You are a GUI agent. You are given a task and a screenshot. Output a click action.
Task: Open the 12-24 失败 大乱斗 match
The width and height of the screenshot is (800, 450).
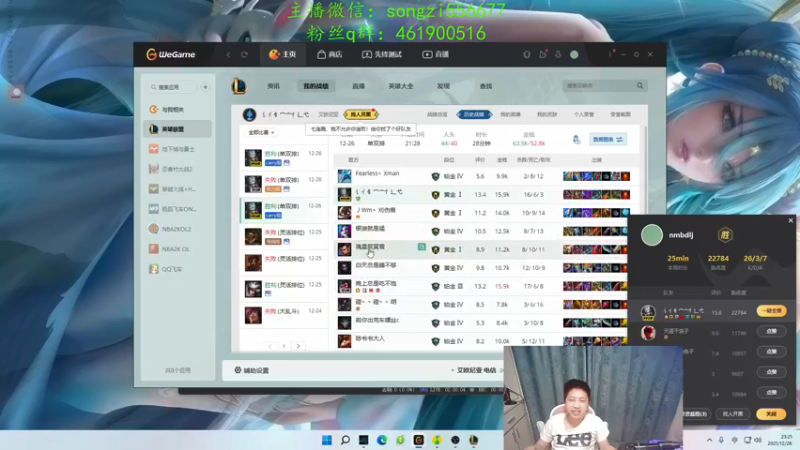tap(283, 315)
